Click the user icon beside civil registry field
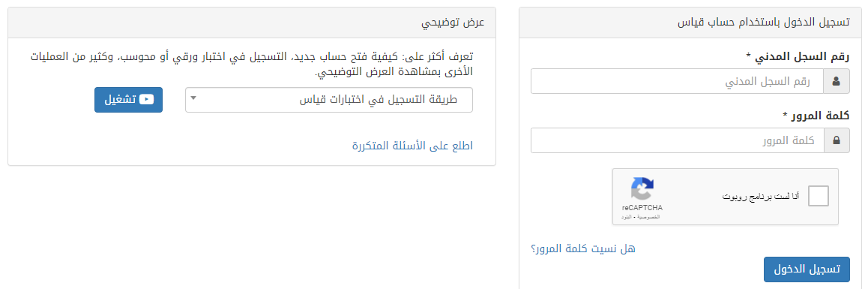The width and height of the screenshot is (868, 289). 837,82
